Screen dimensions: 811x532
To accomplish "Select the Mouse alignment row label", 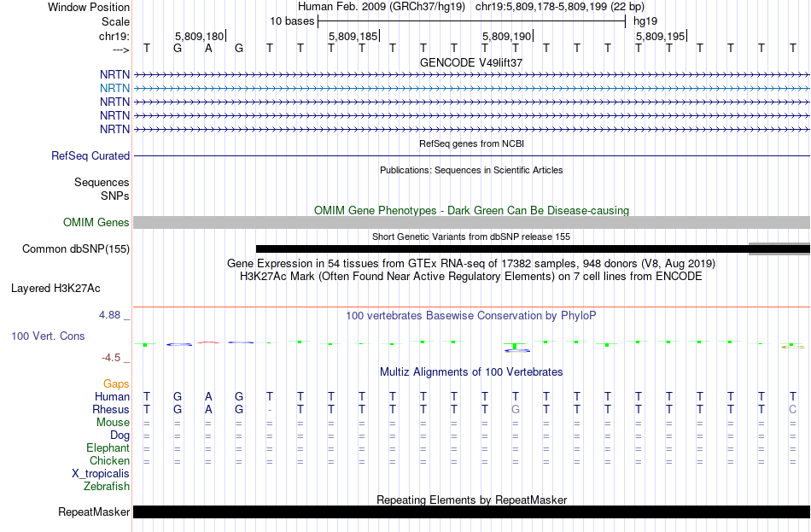I will click(113, 423).
